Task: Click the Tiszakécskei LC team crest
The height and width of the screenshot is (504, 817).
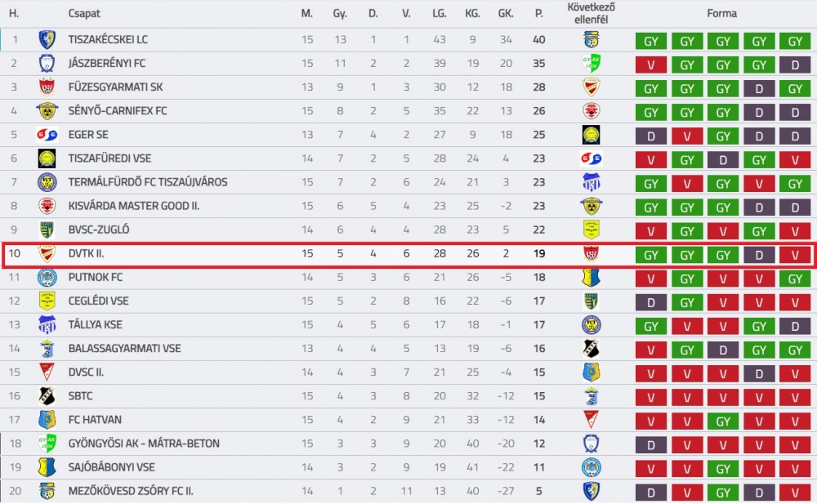Action: tap(47, 39)
